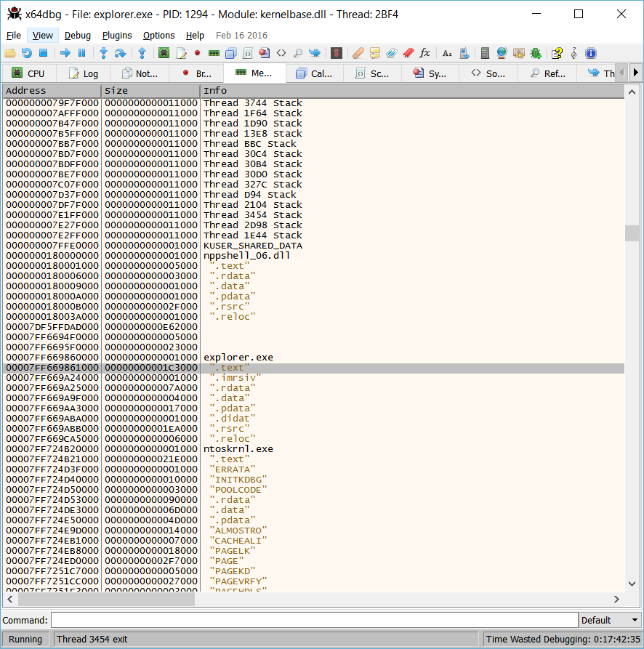Click the Open file folder icon

pos(10,53)
